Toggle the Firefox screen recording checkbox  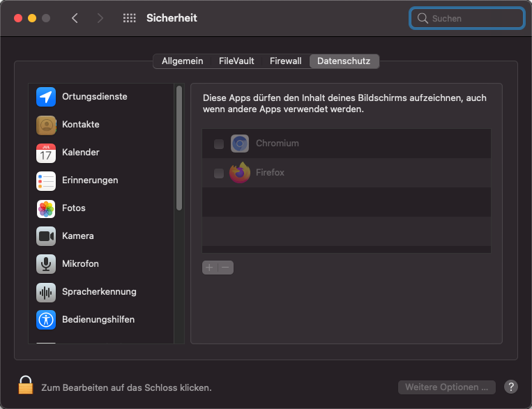click(x=219, y=173)
